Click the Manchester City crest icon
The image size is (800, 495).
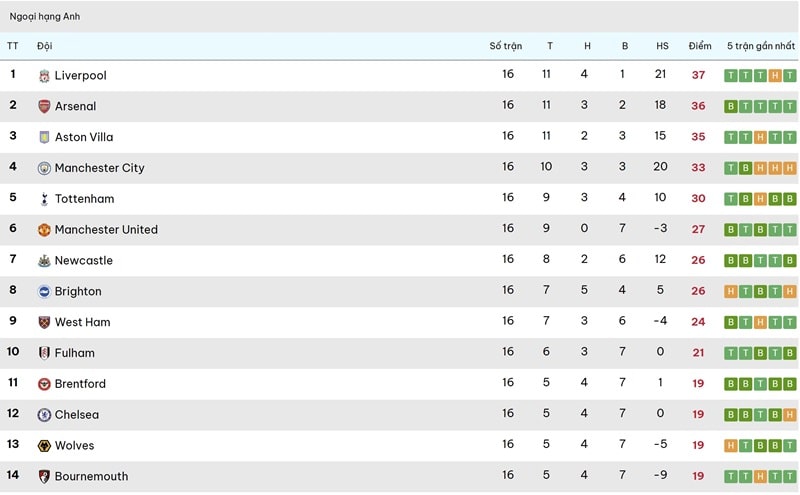pos(44,168)
